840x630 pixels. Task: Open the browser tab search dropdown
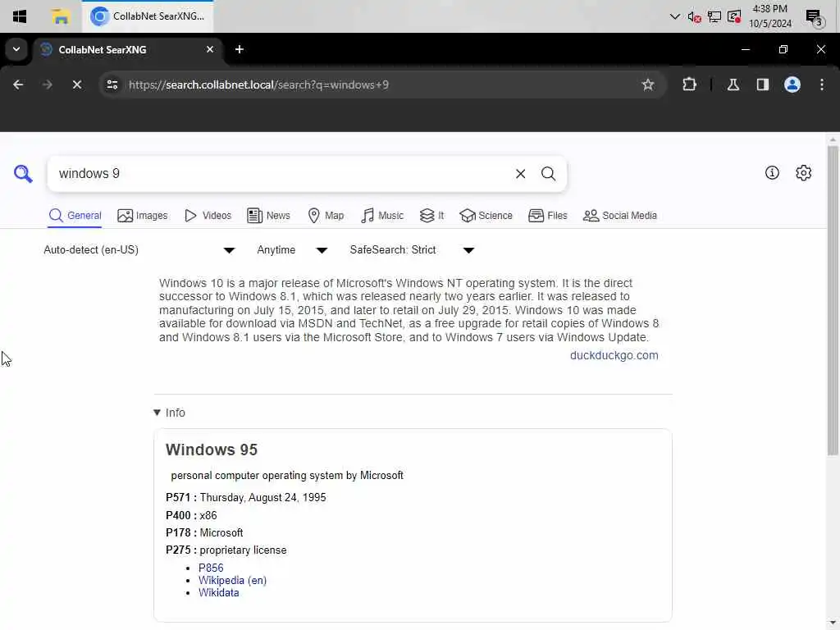click(x=16, y=49)
